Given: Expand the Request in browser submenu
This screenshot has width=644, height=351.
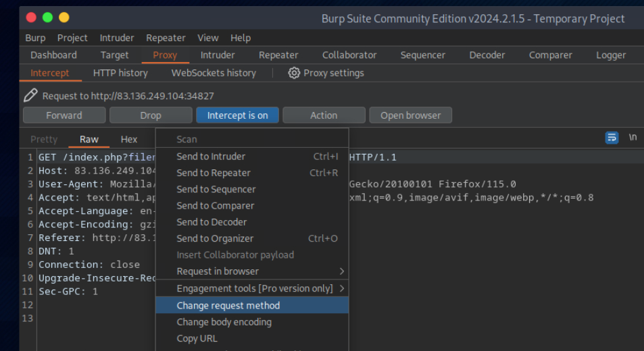Looking at the screenshot, I should (x=341, y=271).
